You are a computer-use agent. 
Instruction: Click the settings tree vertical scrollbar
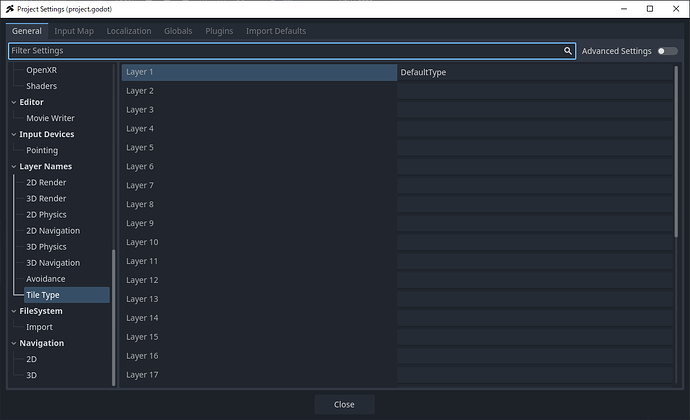[x=114, y=317]
